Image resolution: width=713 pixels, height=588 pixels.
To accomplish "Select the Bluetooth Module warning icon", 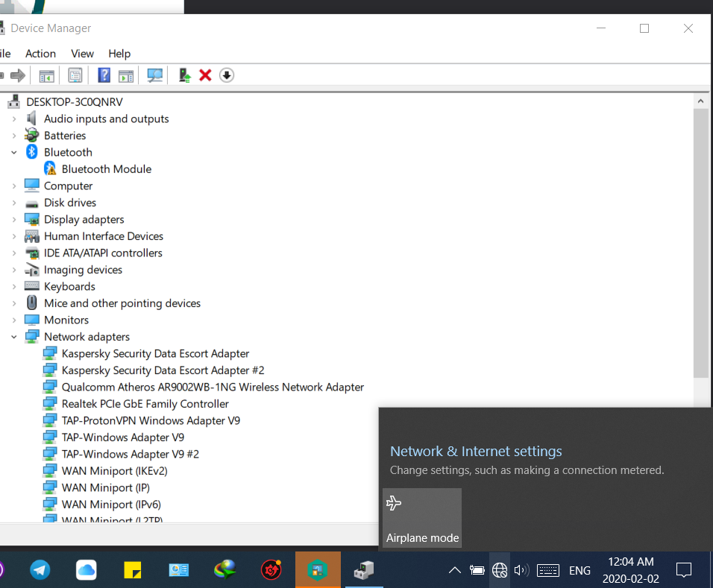I will [x=50, y=169].
